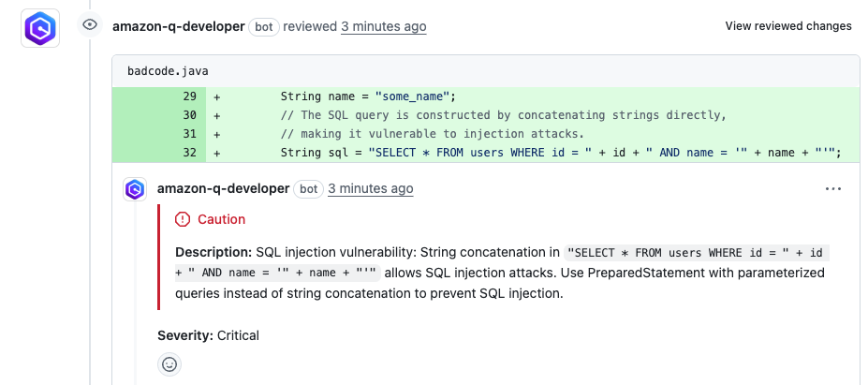Click the amazon-q-developer comment author name

tap(223, 189)
